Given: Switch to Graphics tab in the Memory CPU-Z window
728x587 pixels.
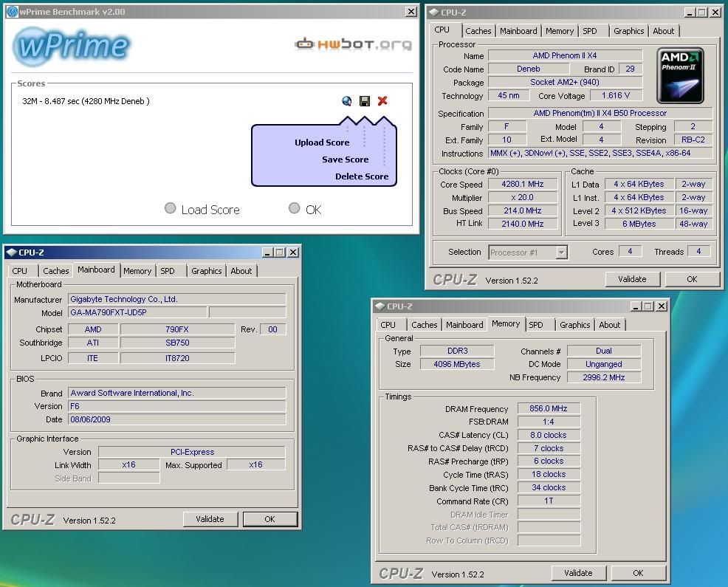Looking at the screenshot, I should [574, 325].
